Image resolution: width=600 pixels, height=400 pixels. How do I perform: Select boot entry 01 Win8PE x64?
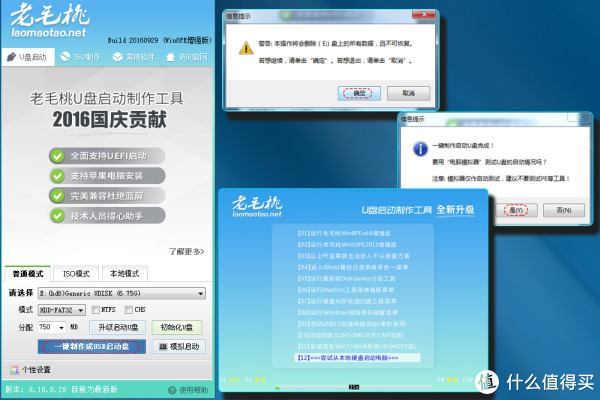344,233
